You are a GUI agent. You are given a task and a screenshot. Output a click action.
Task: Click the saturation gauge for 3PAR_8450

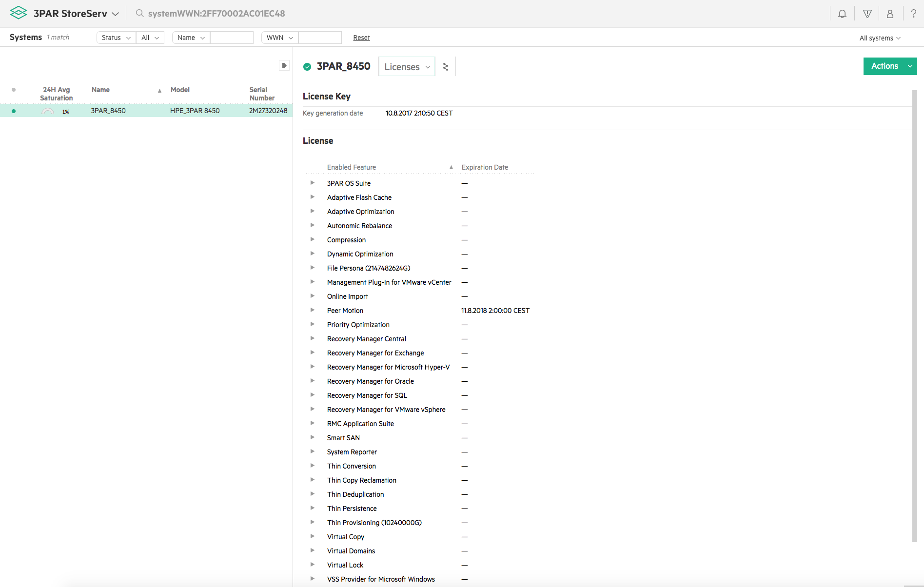48,111
